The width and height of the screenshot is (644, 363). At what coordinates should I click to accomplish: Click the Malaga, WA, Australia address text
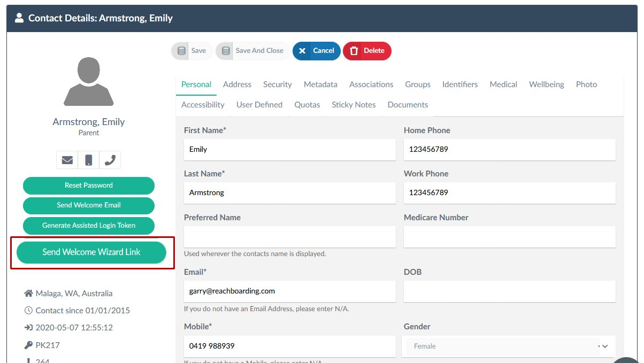click(74, 294)
